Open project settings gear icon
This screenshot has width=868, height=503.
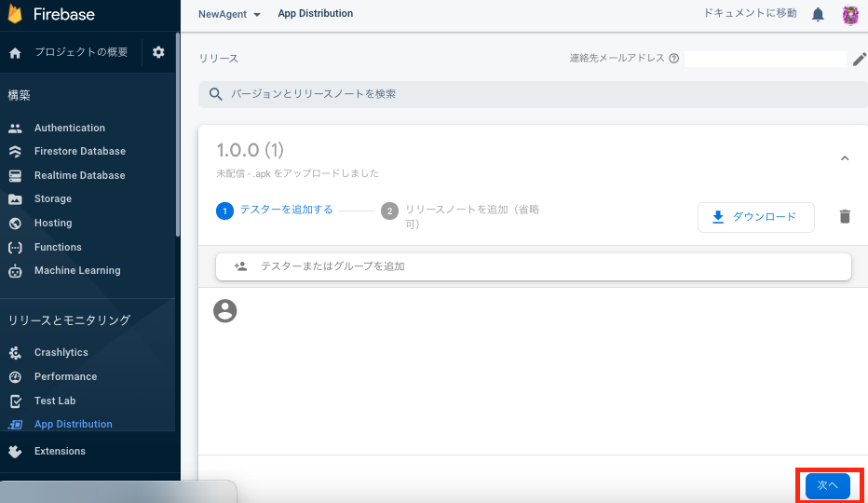point(158,52)
